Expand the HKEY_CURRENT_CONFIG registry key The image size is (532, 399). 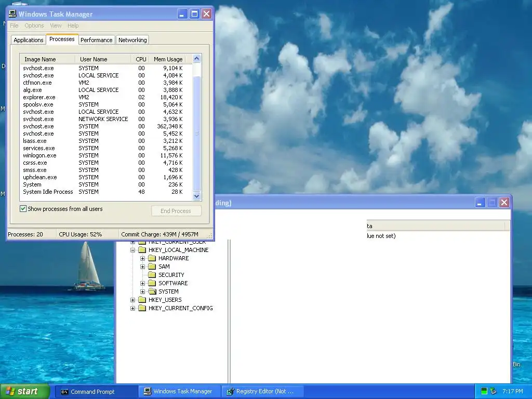pos(132,308)
